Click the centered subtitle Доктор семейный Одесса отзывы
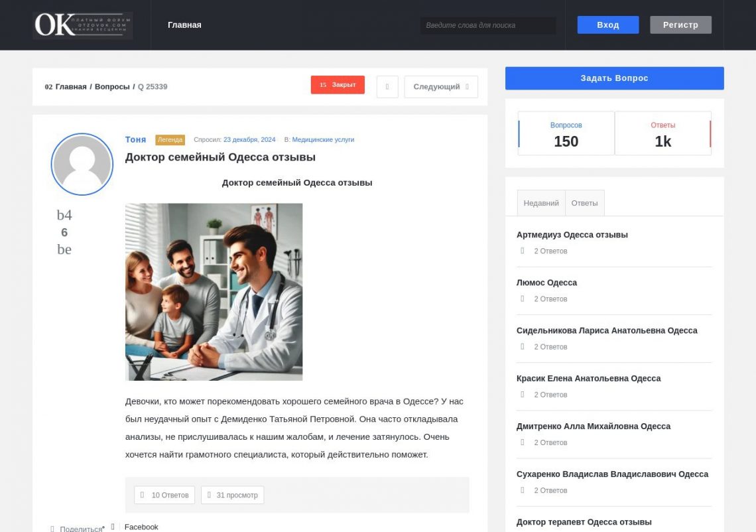The image size is (756, 532). [x=297, y=183]
